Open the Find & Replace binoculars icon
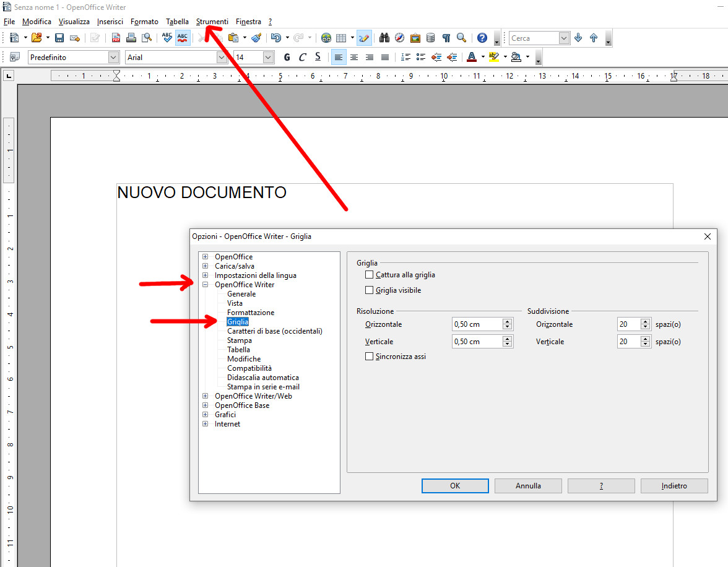 (x=384, y=38)
